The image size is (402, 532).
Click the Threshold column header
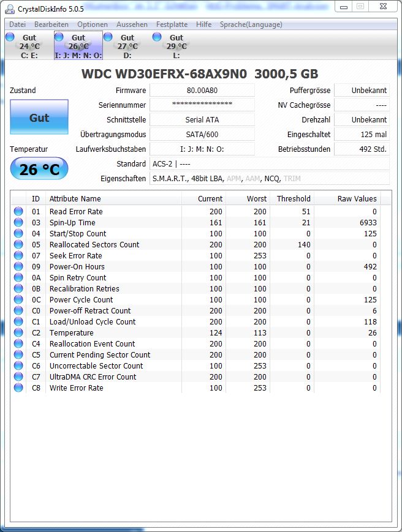point(292,199)
